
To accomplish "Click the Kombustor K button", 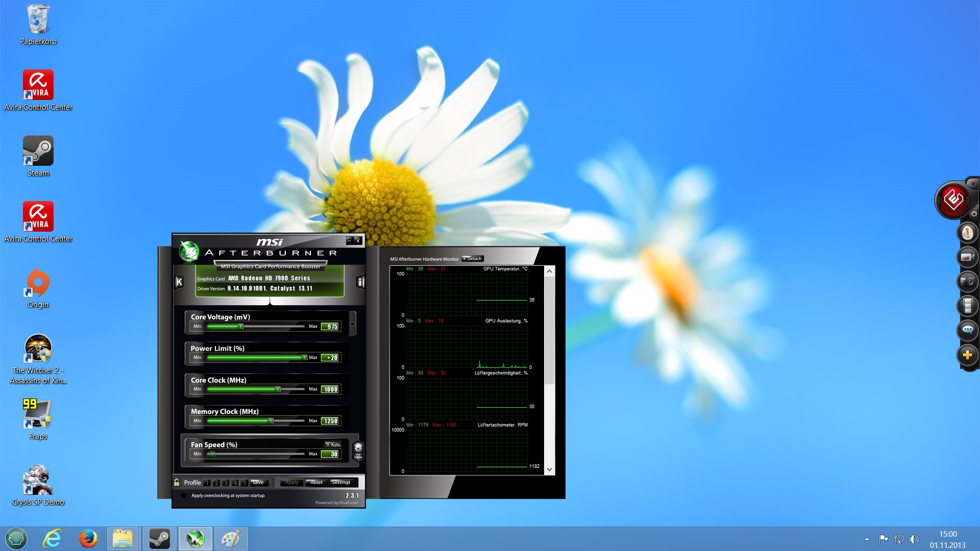I will 179,282.
